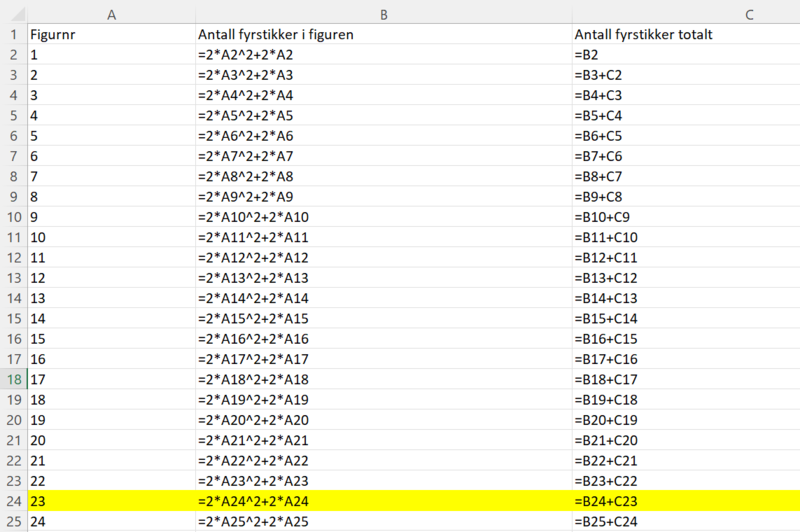Image resolution: width=800 pixels, height=532 pixels.
Task: Select cell with formula =B25+C24
Action: 686,521
